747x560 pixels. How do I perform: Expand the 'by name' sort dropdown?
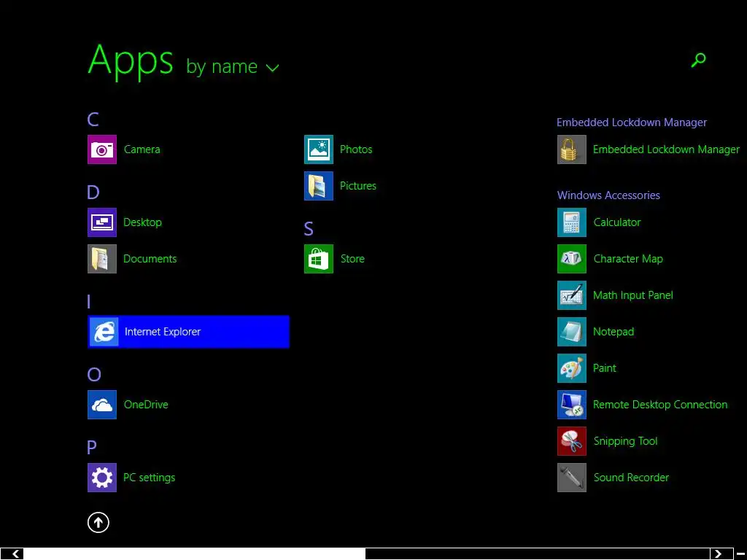(233, 66)
